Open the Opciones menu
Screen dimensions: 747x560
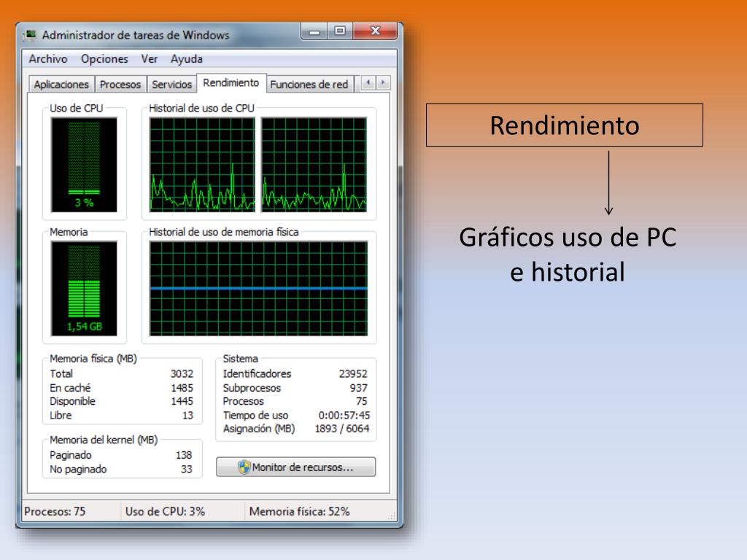(104, 58)
